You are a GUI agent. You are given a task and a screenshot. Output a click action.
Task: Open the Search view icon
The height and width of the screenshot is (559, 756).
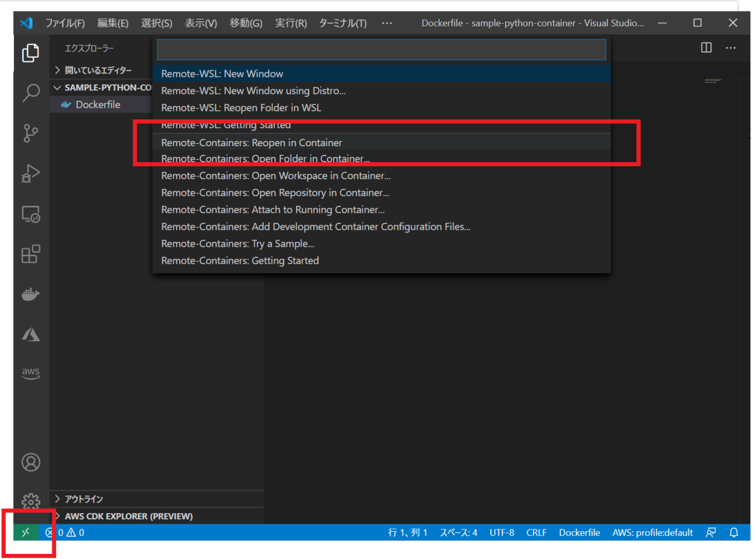click(x=30, y=93)
